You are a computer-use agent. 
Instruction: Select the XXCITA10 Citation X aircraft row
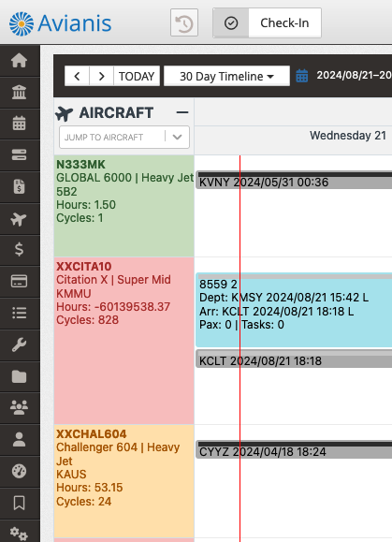(124, 341)
